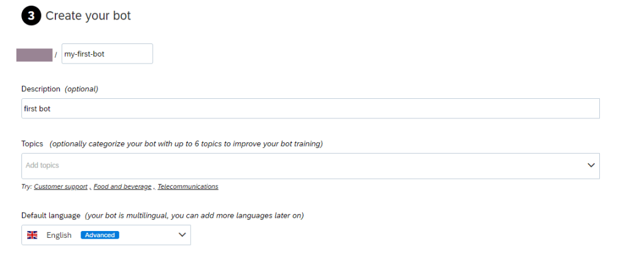Click the '(optional)' hint beside Description
Screen dimensions: 644x270
click(x=81, y=89)
